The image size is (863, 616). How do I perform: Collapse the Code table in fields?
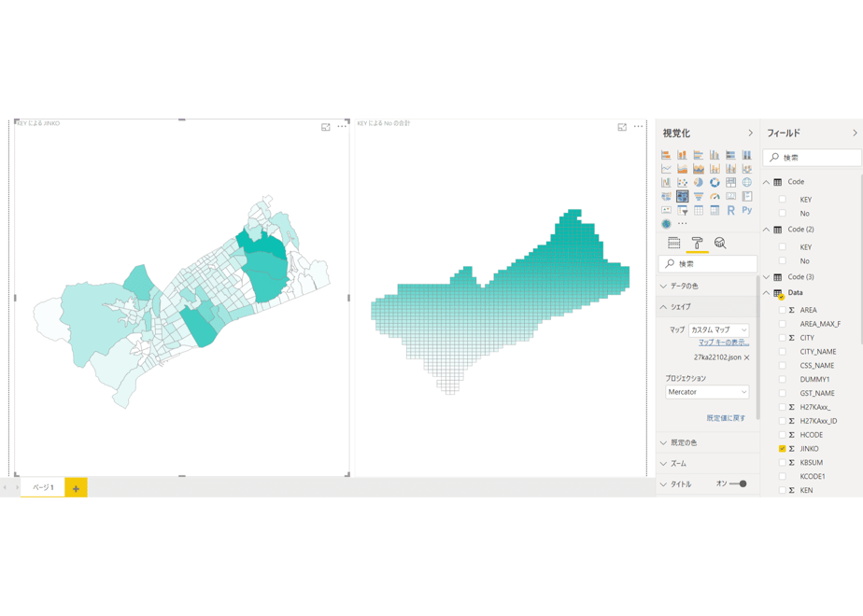[766, 182]
